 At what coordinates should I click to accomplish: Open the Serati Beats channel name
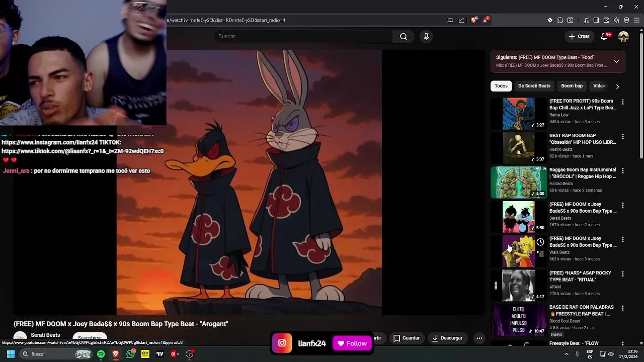click(x=45, y=335)
